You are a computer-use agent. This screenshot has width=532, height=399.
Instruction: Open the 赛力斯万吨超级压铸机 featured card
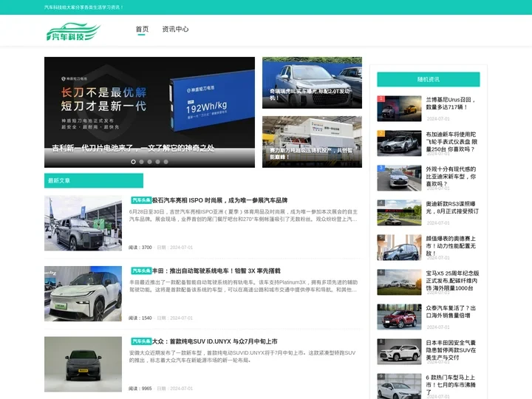[x=312, y=142]
